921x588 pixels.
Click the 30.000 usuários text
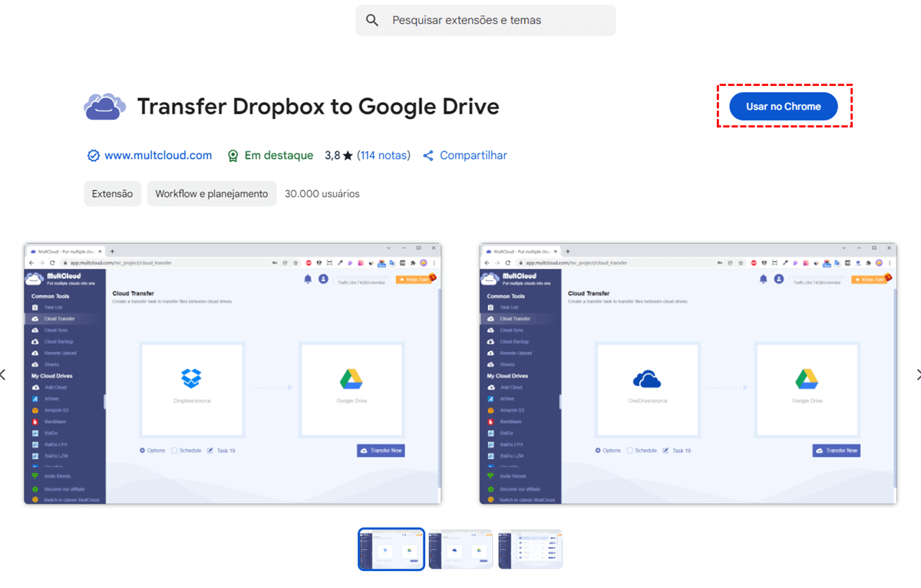pyautogui.click(x=322, y=194)
